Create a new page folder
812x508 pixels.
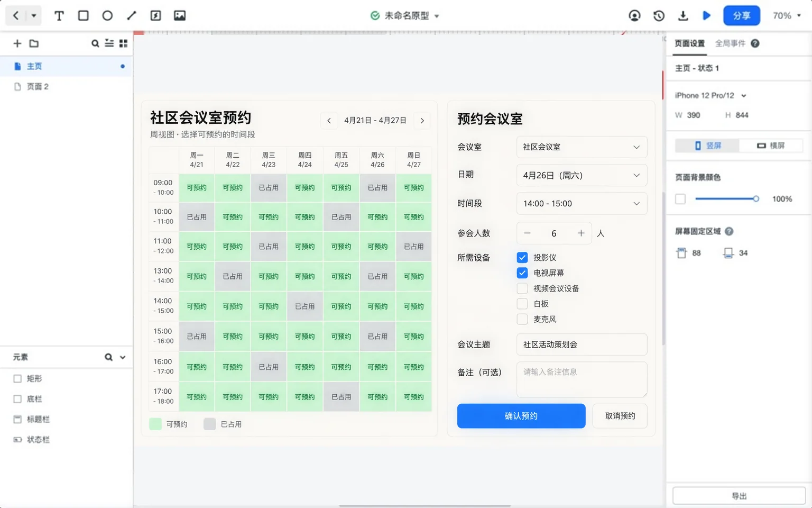(x=34, y=43)
